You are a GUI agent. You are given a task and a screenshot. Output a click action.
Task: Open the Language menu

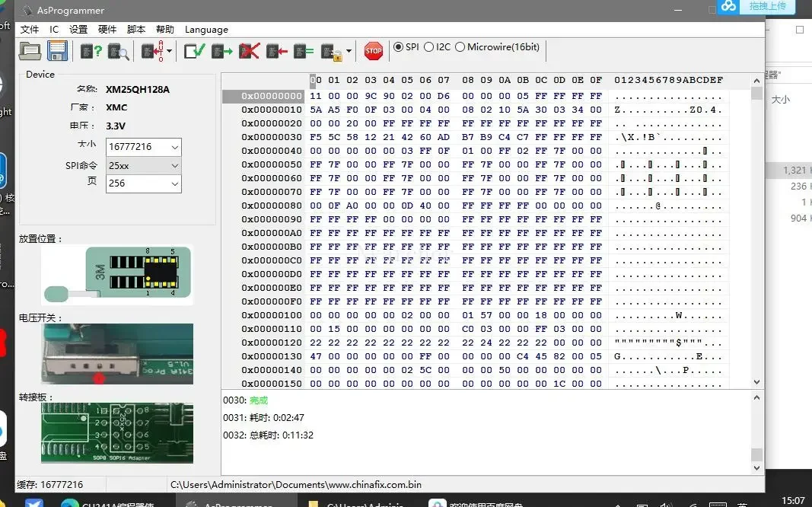pyautogui.click(x=206, y=30)
